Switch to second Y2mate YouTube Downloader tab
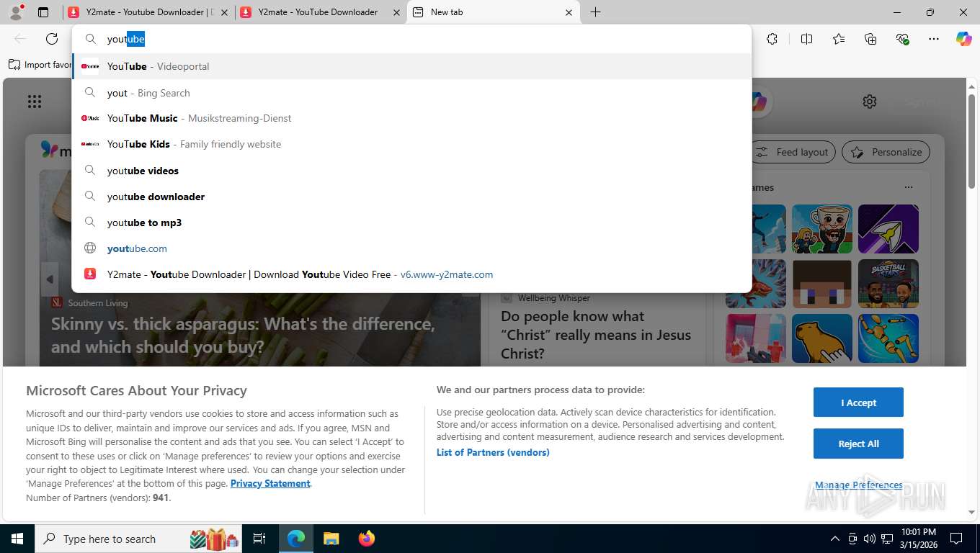This screenshot has height=553, width=980. (320, 12)
